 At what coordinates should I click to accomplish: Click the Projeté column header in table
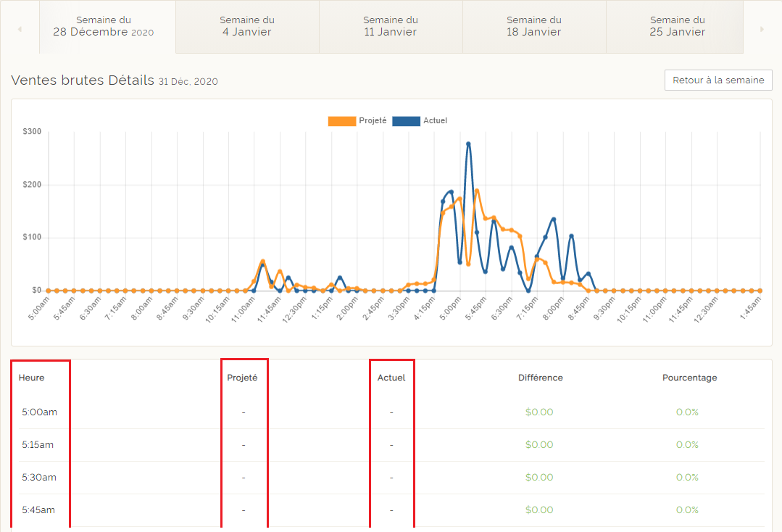[x=242, y=378]
